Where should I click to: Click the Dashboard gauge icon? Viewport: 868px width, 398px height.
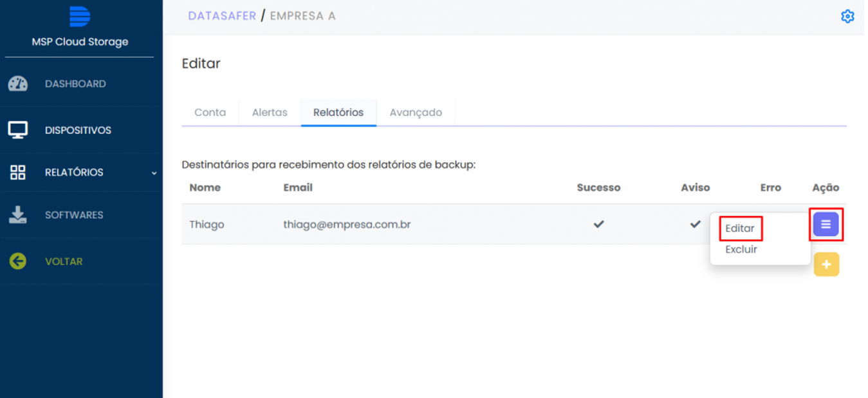[x=18, y=84]
